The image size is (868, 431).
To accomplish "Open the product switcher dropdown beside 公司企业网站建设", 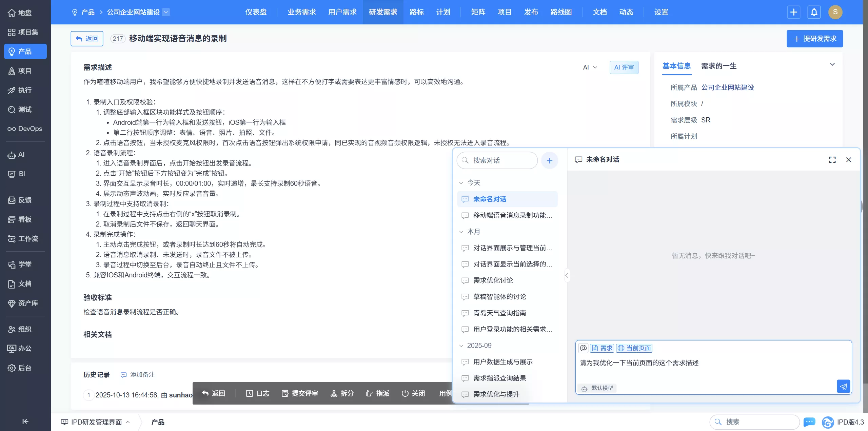I will [x=166, y=12].
